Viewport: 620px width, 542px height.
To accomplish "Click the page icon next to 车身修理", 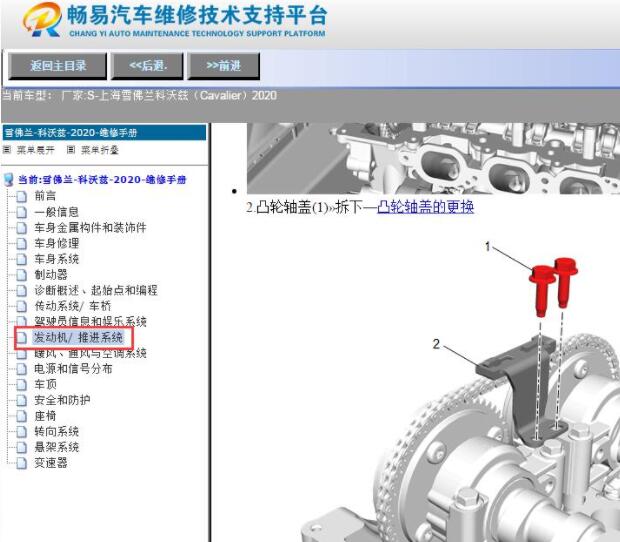I will [x=21, y=244].
